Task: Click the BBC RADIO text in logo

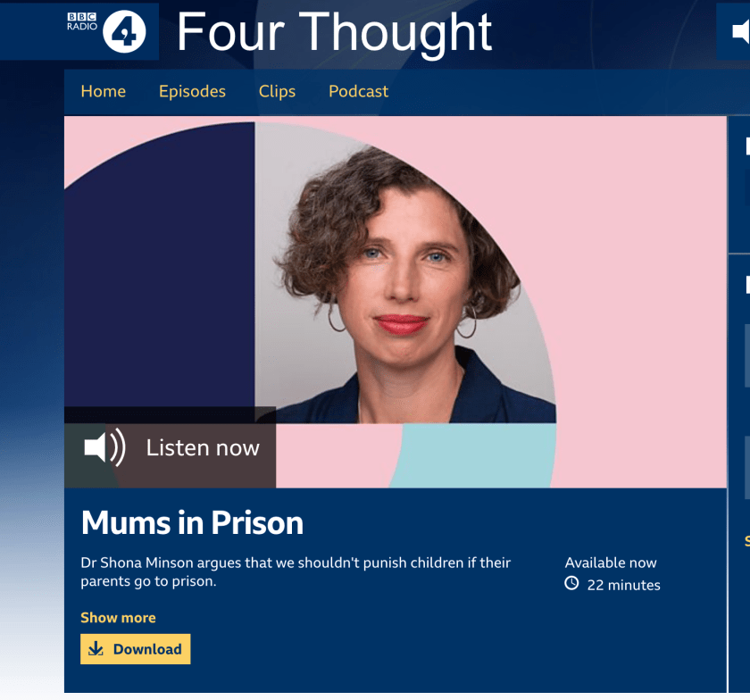Action: [82, 21]
